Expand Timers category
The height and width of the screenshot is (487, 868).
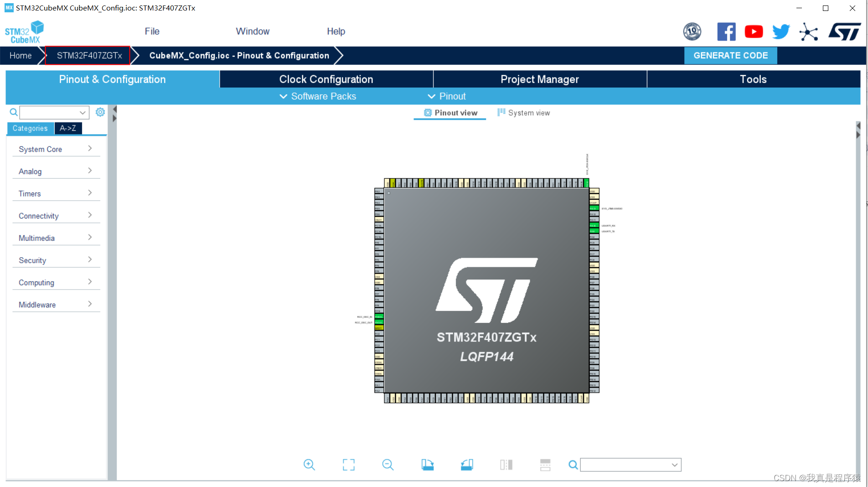click(x=56, y=194)
